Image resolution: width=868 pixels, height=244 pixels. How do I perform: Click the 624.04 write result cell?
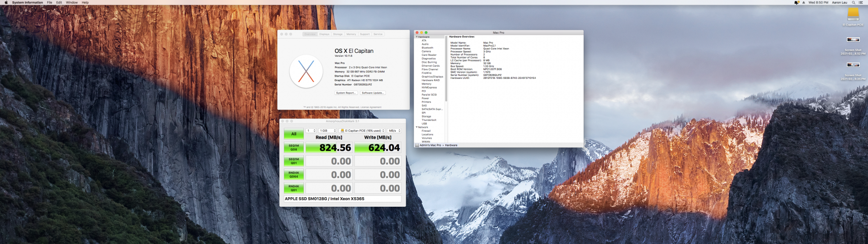(x=378, y=148)
